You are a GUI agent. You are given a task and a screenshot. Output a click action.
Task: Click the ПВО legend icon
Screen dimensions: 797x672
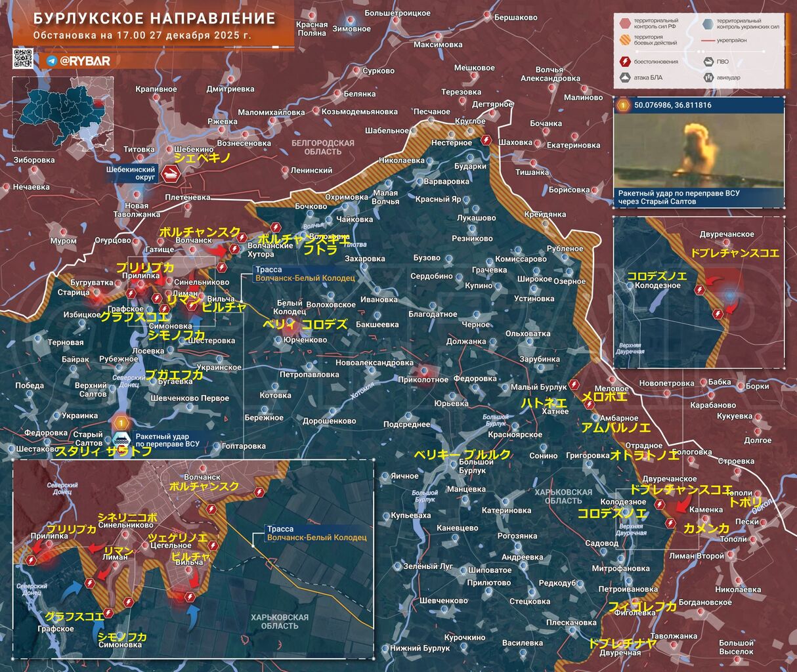tap(708, 62)
